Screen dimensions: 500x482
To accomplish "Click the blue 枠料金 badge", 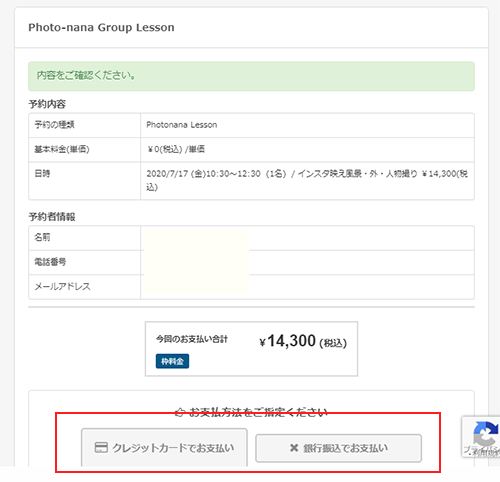I will [x=172, y=361].
